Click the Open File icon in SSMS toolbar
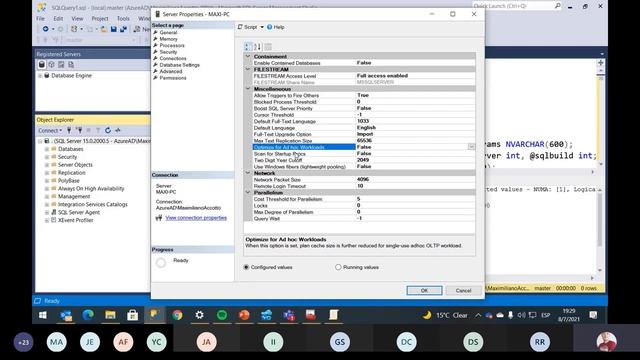The image size is (640, 360). point(104,29)
